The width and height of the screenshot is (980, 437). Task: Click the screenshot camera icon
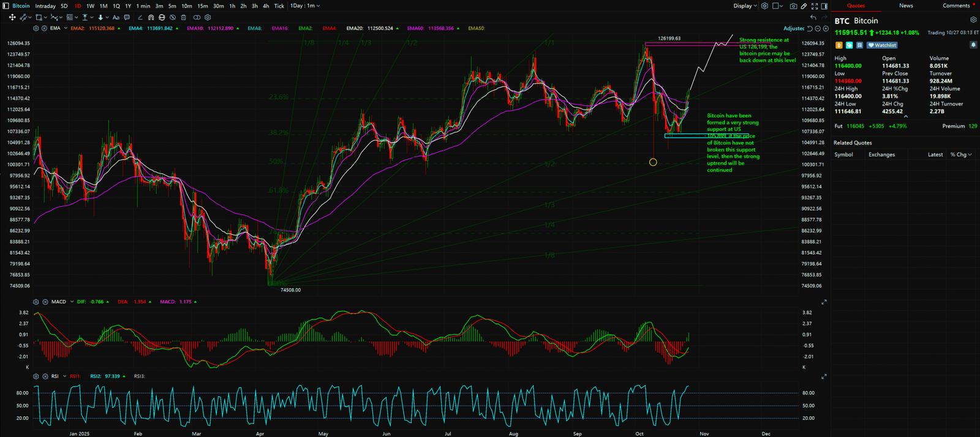[793, 6]
